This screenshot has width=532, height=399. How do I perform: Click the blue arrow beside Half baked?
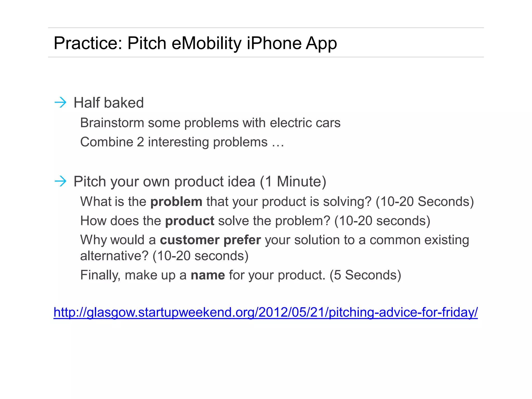(x=61, y=103)
